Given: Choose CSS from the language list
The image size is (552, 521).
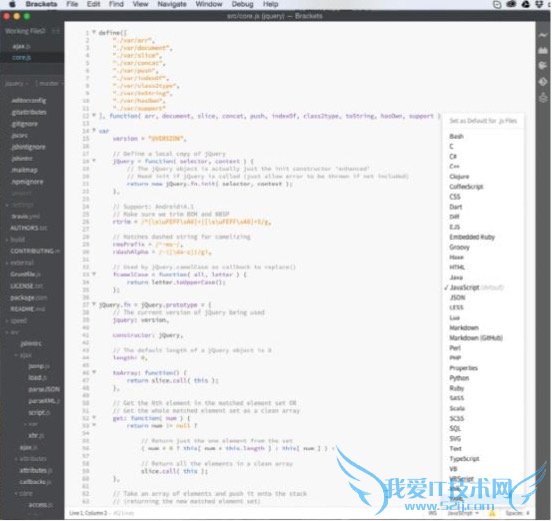Looking at the screenshot, I should click(x=455, y=197).
